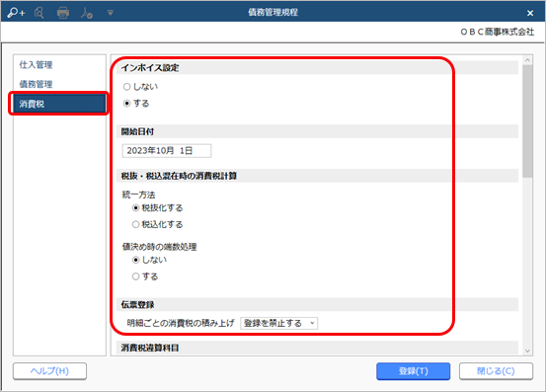This screenshot has height=392, width=546.
Task: Open 明細ごとの消費税の積み上げ dropdown
Action: [x=278, y=323]
